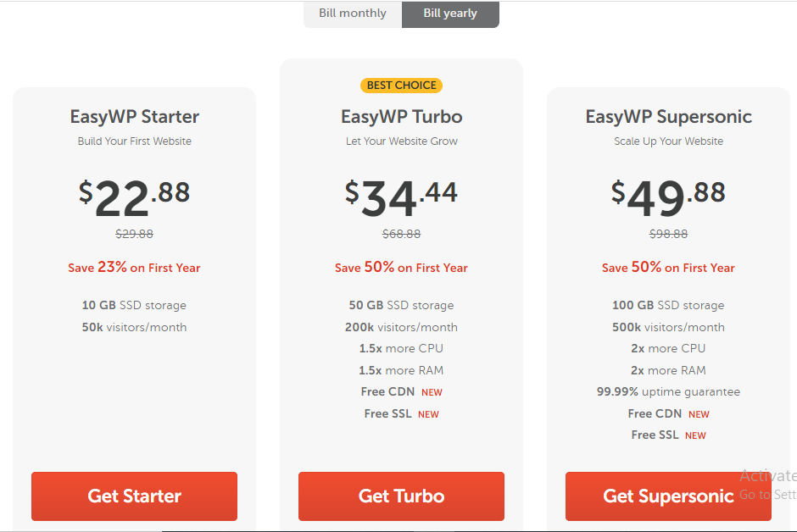Click the Get Turbo button
Viewport: 797px width, 532px height.
click(x=400, y=496)
